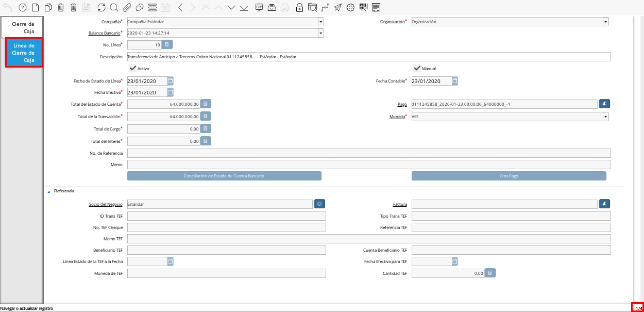Screen dimensions: 644x312
Task: Open the Moneda dropdown arrow
Action: tap(605, 117)
